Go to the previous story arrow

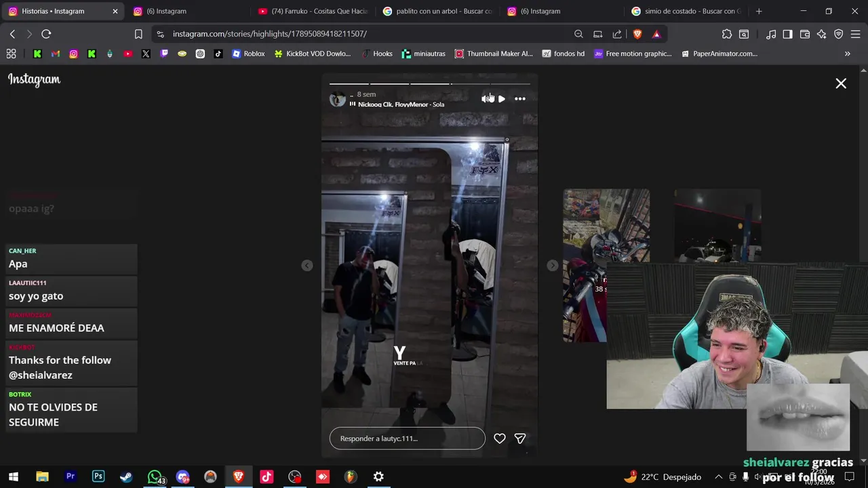[x=307, y=266]
